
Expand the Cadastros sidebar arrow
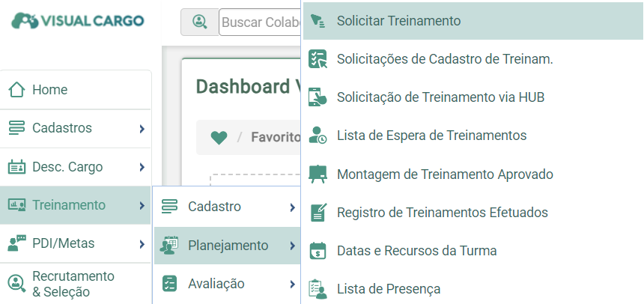coord(142,129)
